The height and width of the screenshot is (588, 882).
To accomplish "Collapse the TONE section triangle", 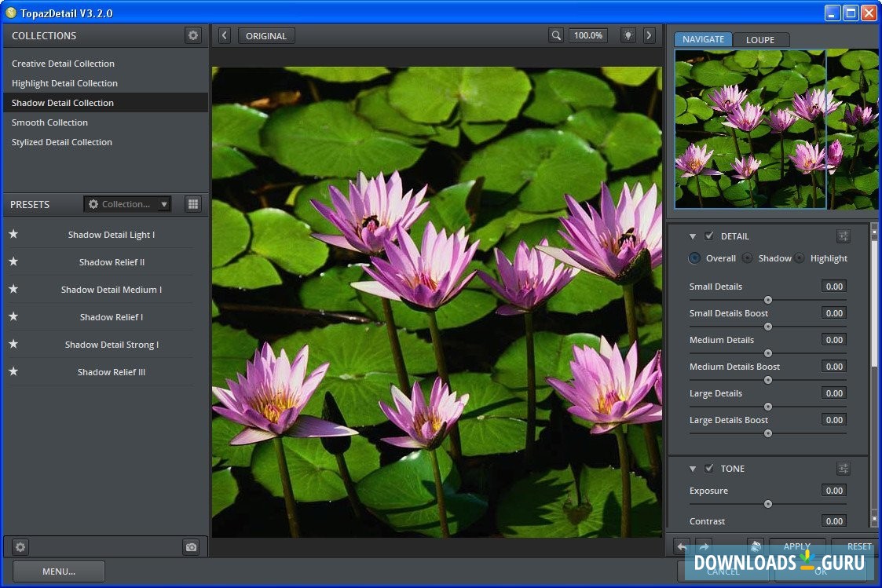I will (x=693, y=469).
